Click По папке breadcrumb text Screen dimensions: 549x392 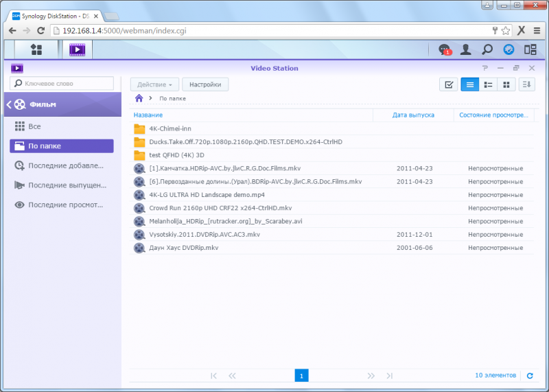click(173, 98)
